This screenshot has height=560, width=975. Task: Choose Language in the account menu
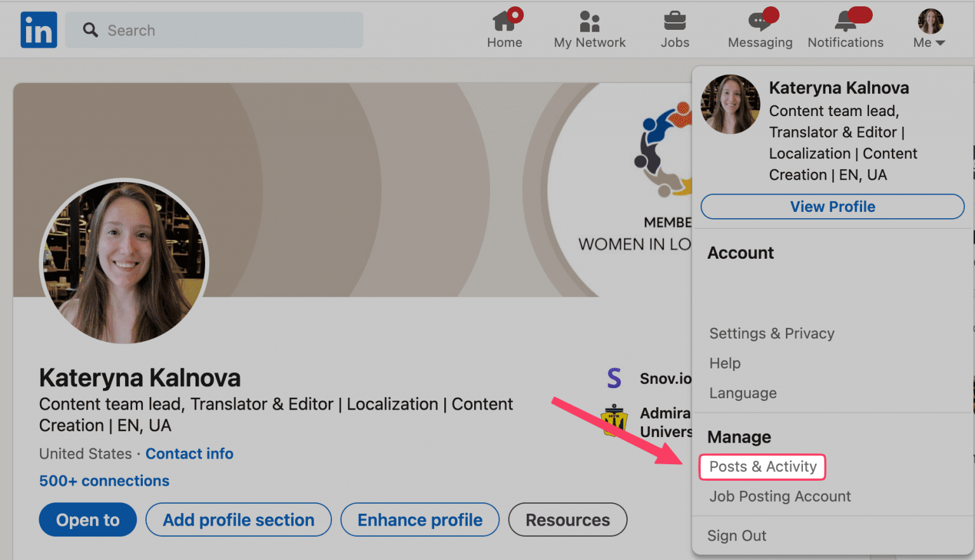pyautogui.click(x=743, y=393)
